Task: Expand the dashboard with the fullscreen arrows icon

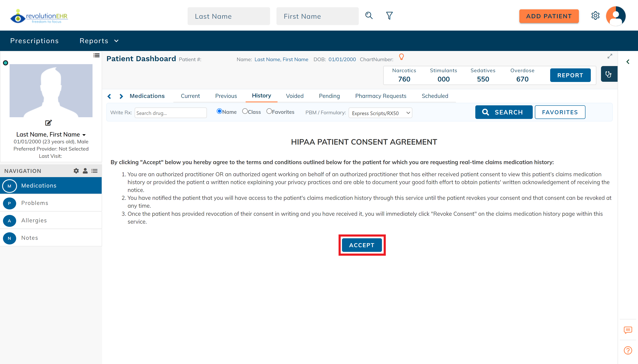Action: coord(610,56)
